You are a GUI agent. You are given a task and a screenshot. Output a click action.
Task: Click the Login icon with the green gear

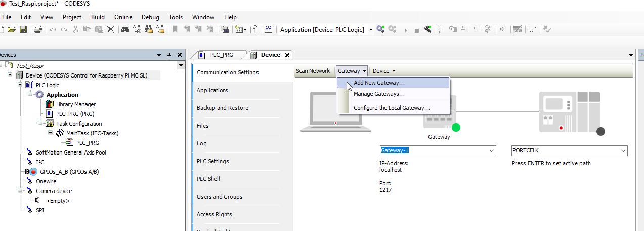pyautogui.click(x=381, y=30)
